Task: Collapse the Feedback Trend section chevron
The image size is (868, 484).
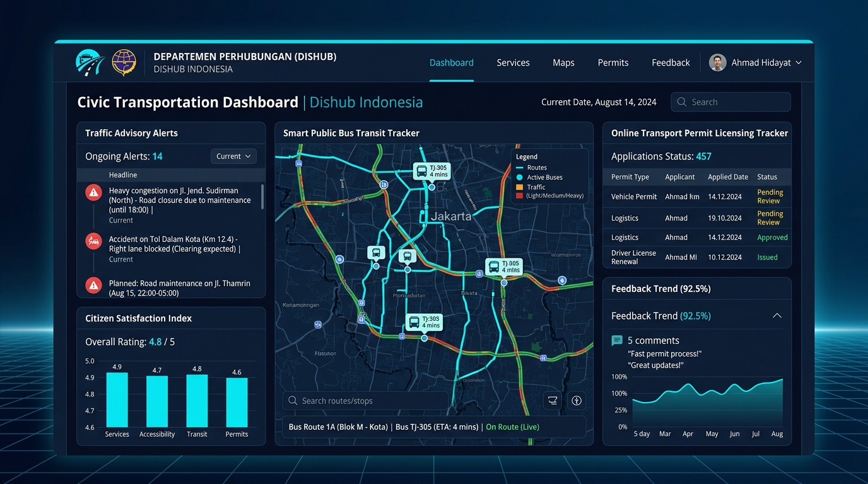Action: 777,316
